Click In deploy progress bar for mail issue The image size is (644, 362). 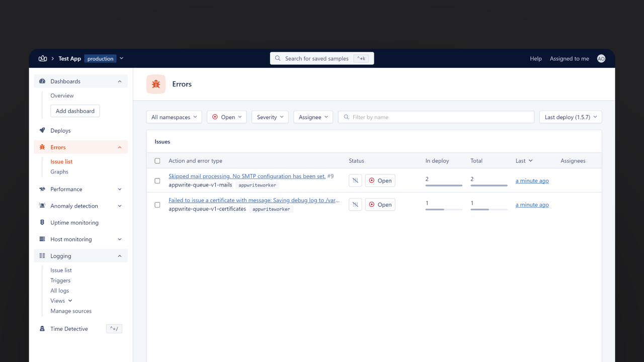[x=444, y=186]
